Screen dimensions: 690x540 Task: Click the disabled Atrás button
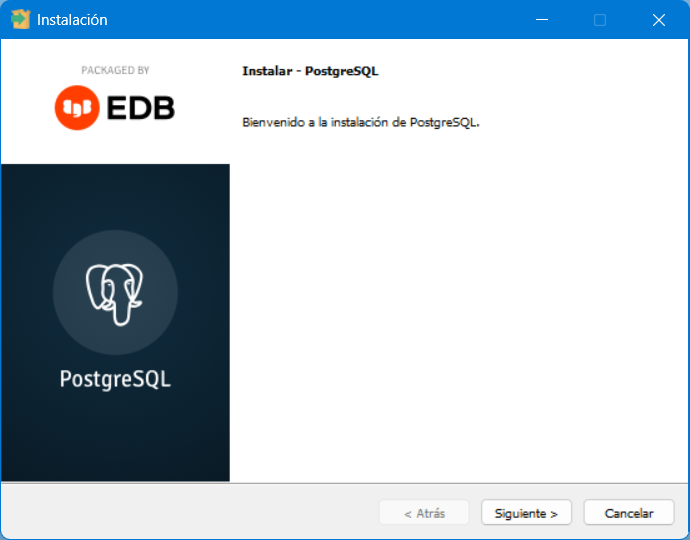click(x=424, y=513)
